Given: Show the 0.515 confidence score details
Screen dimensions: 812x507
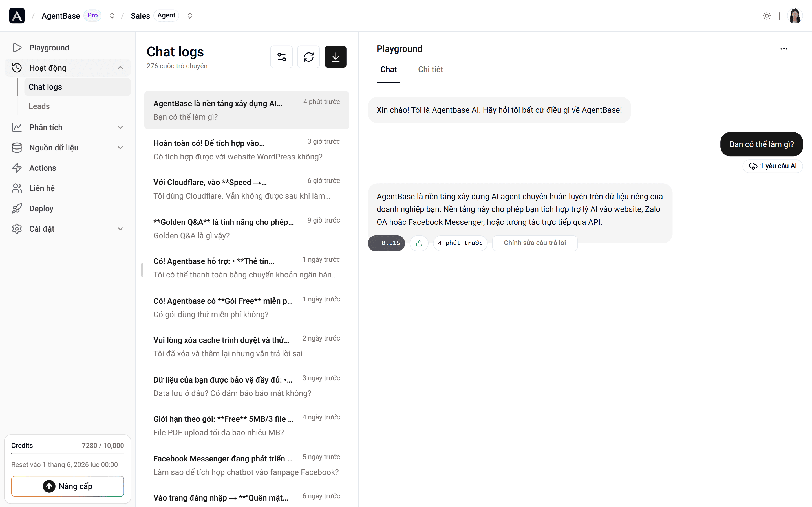Looking at the screenshot, I should [386, 243].
